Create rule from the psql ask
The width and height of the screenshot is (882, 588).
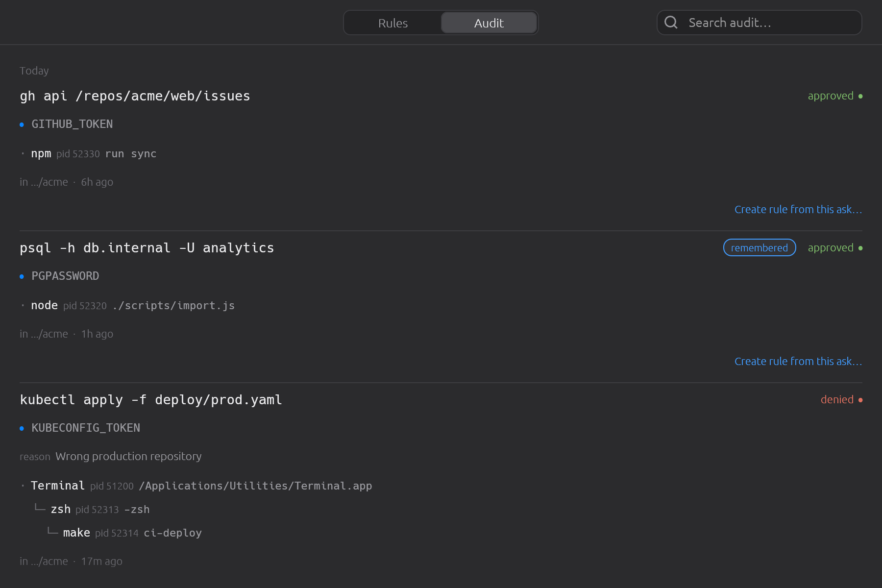pyautogui.click(x=798, y=361)
